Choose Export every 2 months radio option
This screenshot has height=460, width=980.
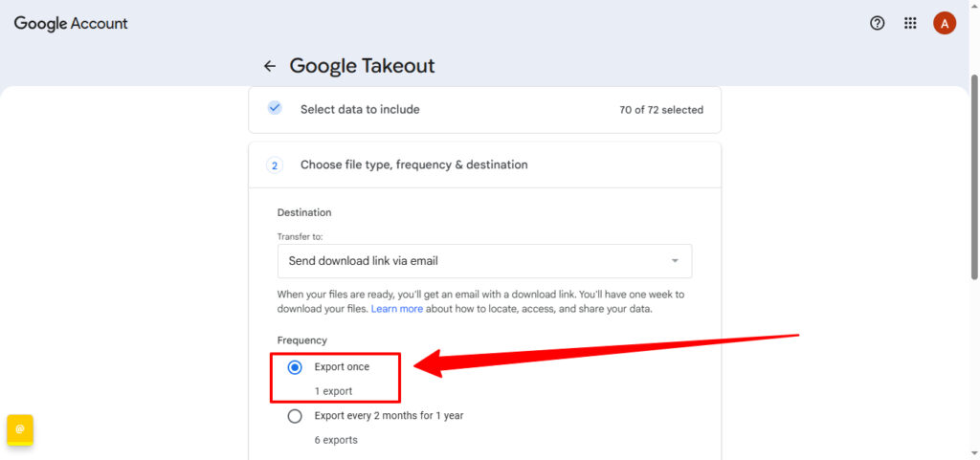tap(295, 416)
